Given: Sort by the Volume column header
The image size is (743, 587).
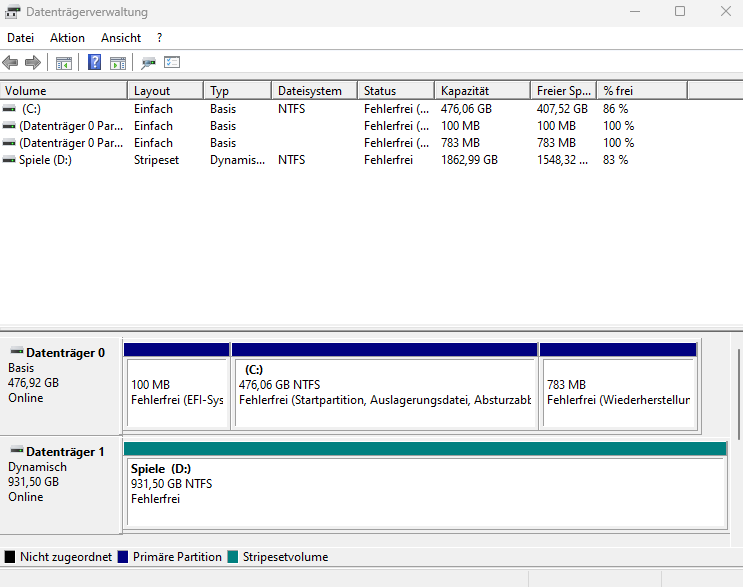Looking at the screenshot, I should tap(63, 90).
